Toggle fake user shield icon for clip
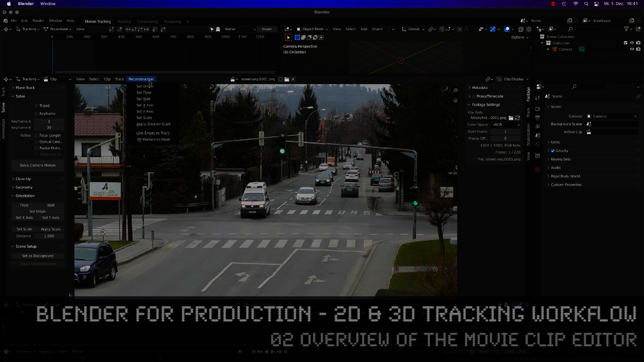Viewport: 644px width, 362px height. pos(281,79)
